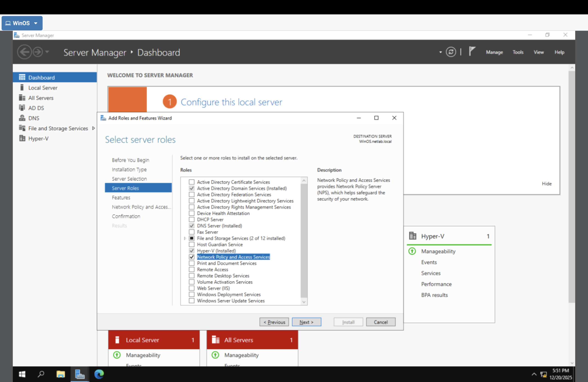Uncheck Network Policy and Access Services
This screenshot has height=382, width=588.
(192, 257)
